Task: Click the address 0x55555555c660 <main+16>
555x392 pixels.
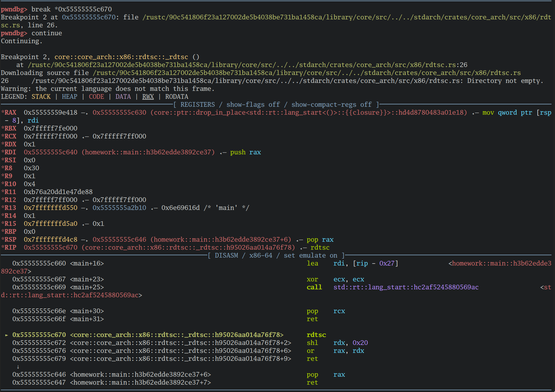Action: click(58, 263)
